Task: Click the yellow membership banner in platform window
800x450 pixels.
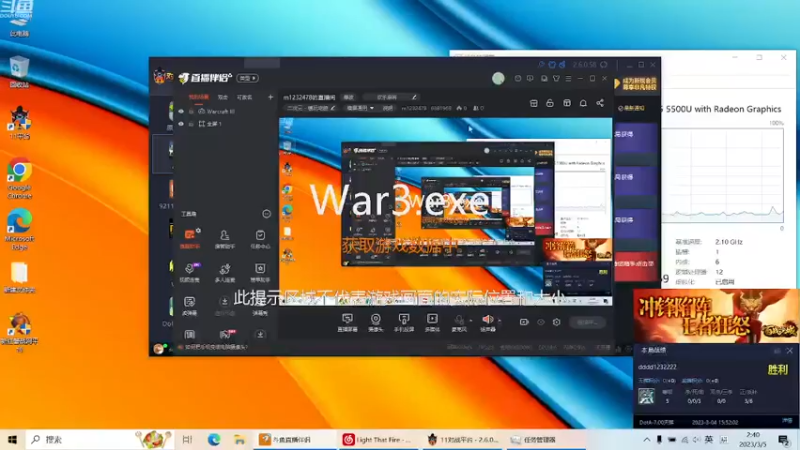Action: pos(636,84)
